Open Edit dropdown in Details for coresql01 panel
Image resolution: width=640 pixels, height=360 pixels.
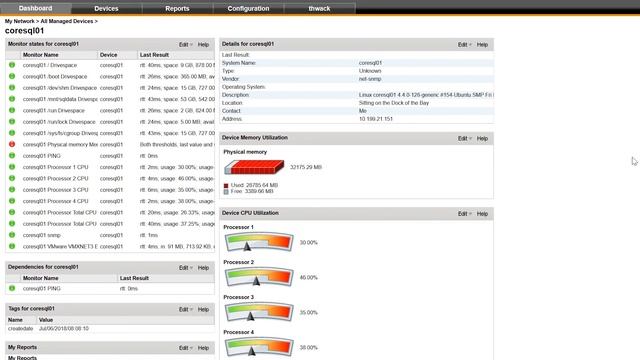464,44
